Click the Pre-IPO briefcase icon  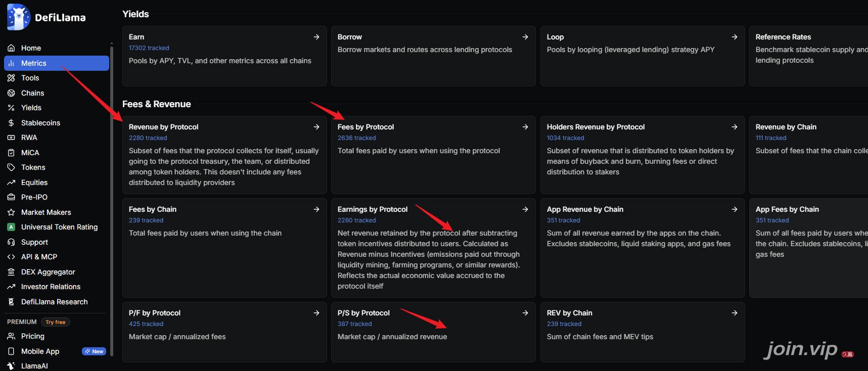pyautogui.click(x=11, y=197)
